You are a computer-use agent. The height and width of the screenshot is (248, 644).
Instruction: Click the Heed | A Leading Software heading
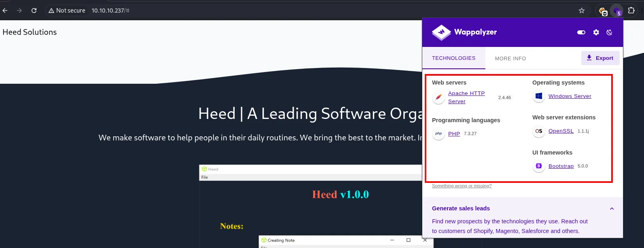(310, 114)
